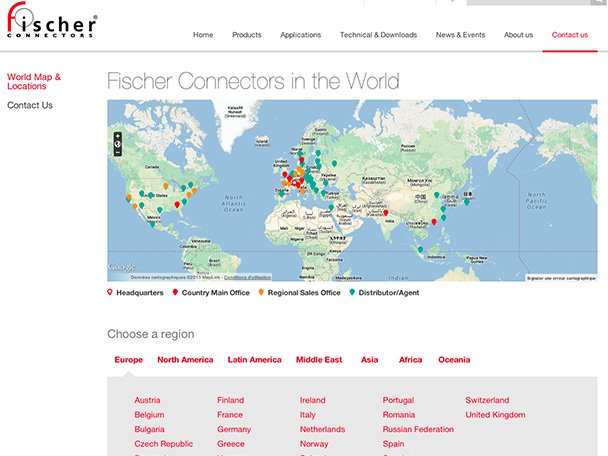Click the map zoom in plus button
The width and height of the screenshot is (608, 456).
pyautogui.click(x=118, y=135)
